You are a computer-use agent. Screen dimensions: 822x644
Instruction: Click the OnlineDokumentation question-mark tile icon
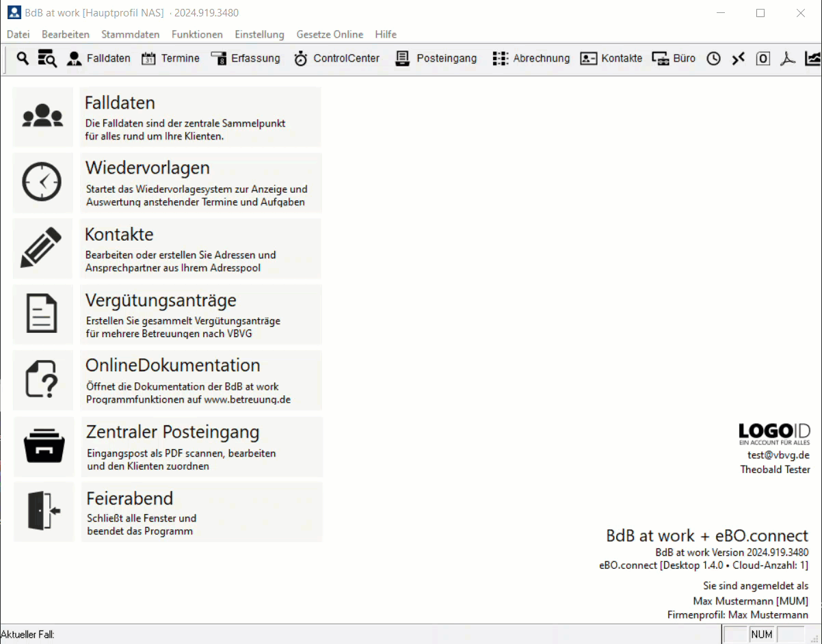43,380
